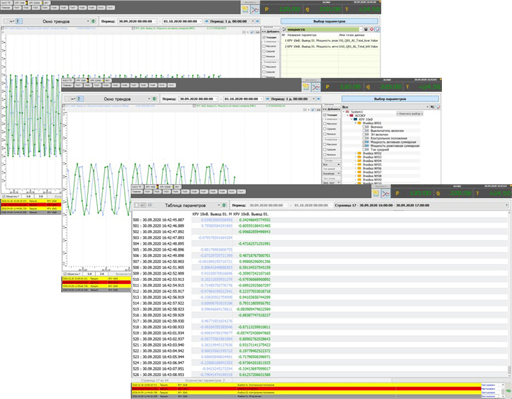Screen dimensions: 512x399
Task: Step period back with left arrow in back window
Action: 206,21
